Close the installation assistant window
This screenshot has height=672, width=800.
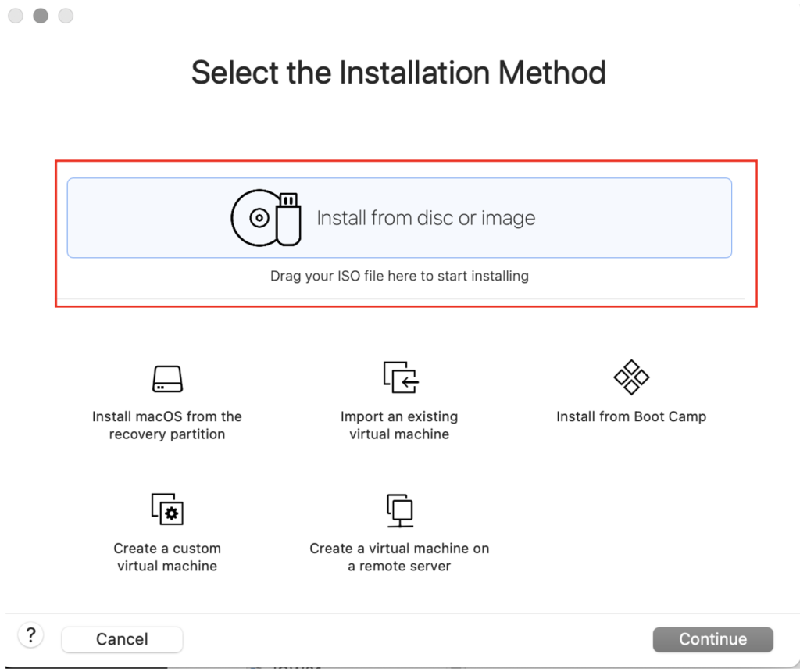(16, 16)
